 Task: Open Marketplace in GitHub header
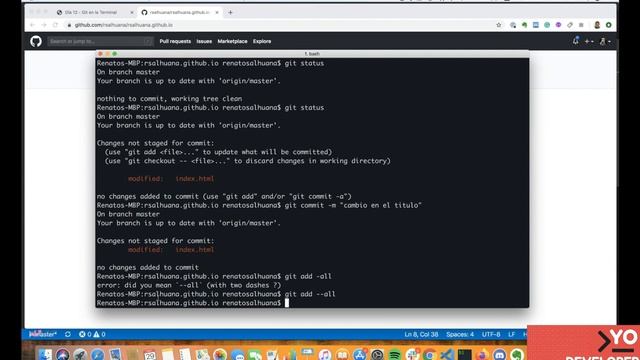232,41
